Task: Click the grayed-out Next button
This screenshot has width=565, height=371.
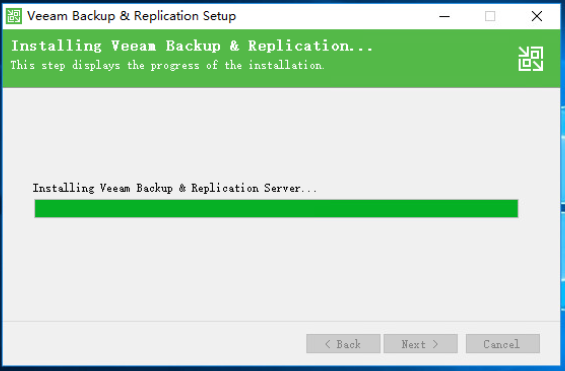Action: pyautogui.click(x=421, y=344)
